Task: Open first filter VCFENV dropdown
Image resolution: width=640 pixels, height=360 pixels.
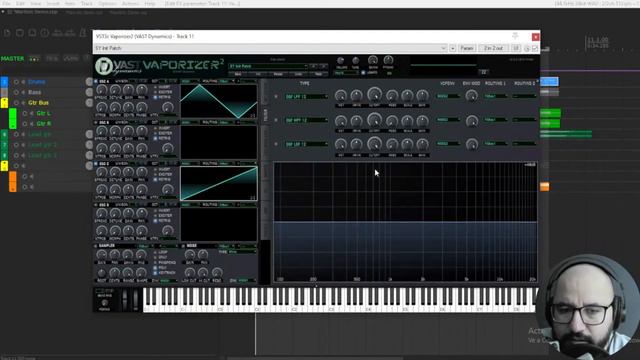Action: tap(448, 96)
